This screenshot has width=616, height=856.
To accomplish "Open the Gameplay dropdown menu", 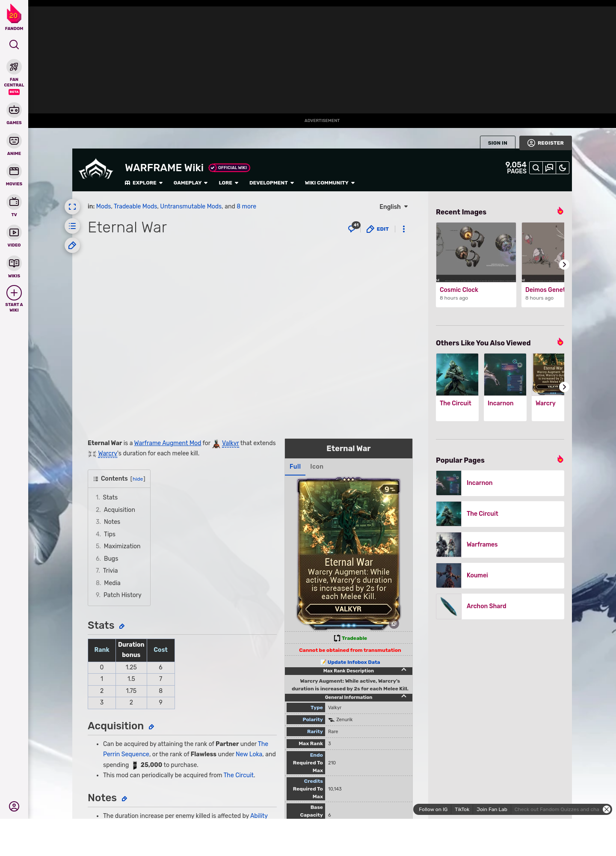I will [190, 183].
